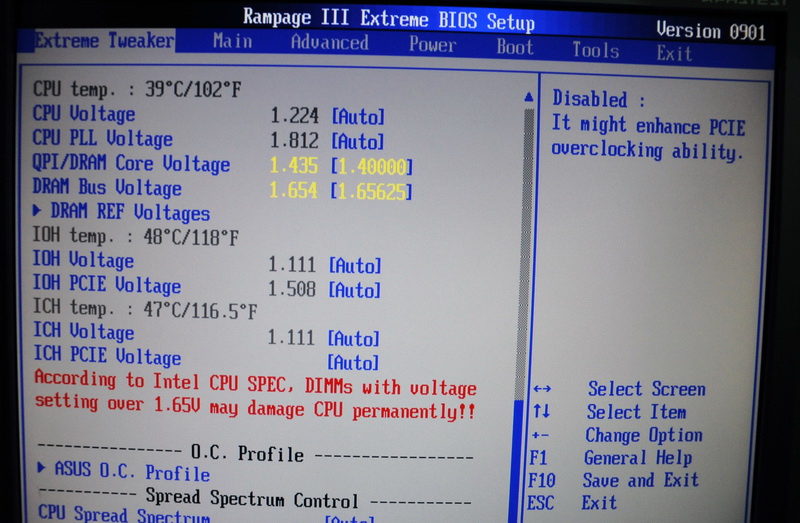This screenshot has width=800, height=523.
Task: Select IOH Voltage [Auto] value
Action: point(355,266)
